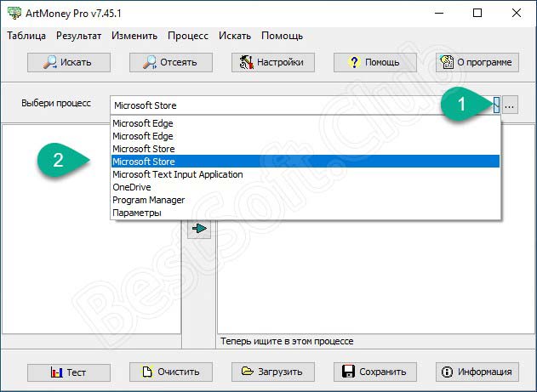The height and width of the screenshot is (392, 537).
Task: Select the second Microsoft Edge entry
Action: (306, 136)
